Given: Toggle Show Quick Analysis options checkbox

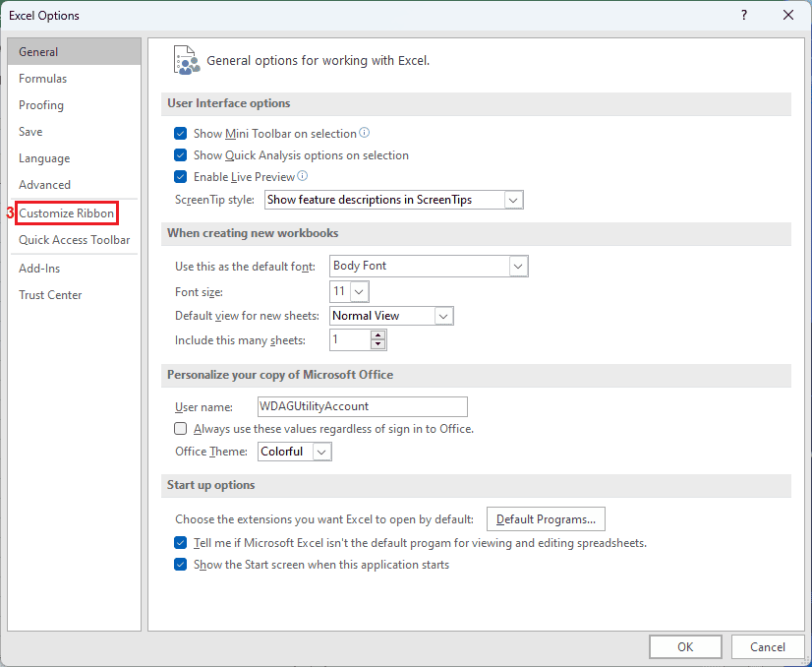Looking at the screenshot, I should (180, 155).
